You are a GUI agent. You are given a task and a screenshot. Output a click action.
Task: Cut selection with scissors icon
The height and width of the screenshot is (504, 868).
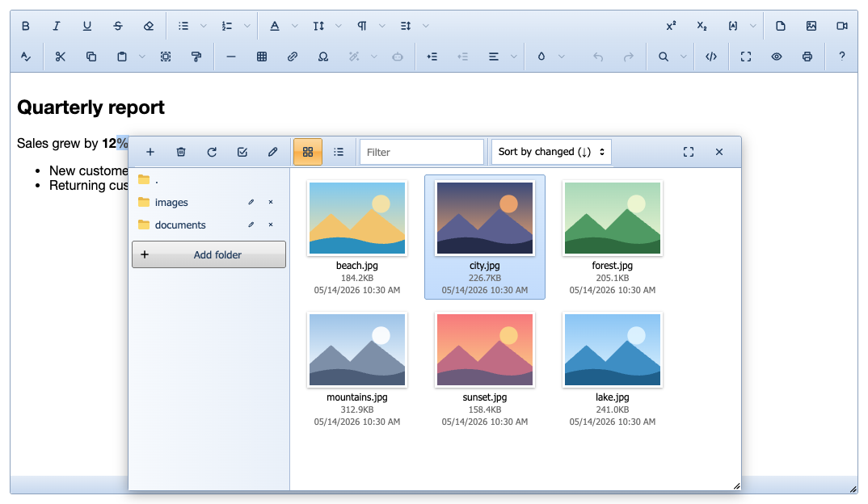point(61,57)
